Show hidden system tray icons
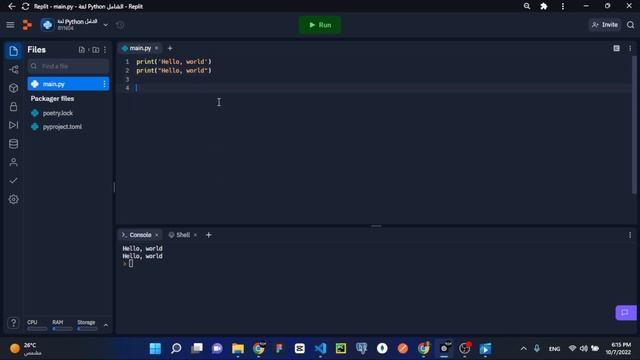Image resolution: width=640 pixels, height=360 pixels. point(523,349)
